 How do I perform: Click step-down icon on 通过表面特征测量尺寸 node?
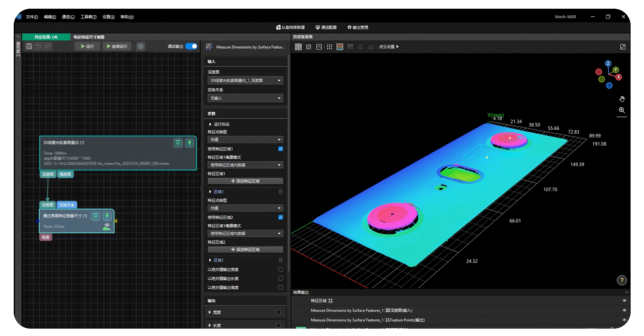point(96,216)
